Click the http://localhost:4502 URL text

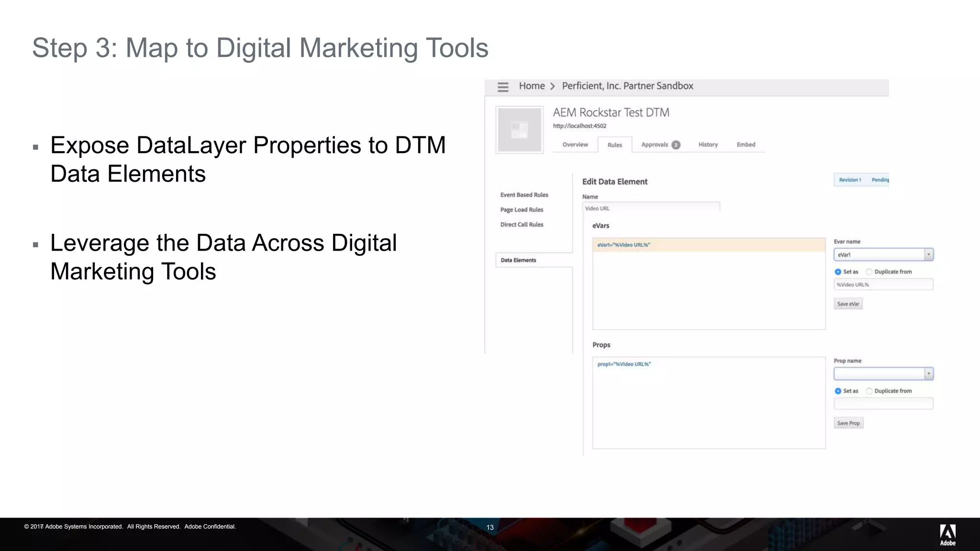pyautogui.click(x=579, y=126)
